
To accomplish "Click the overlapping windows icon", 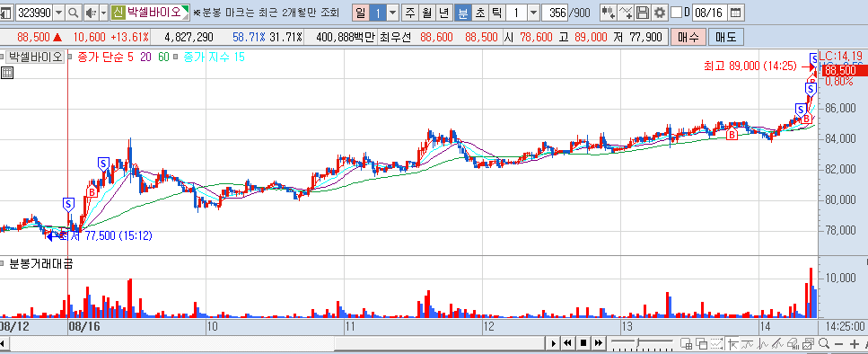I will [x=701, y=343].
